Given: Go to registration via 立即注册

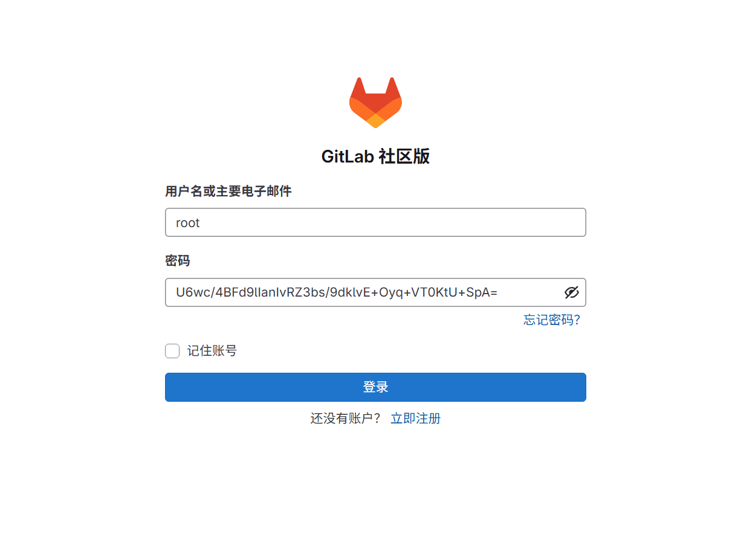Looking at the screenshot, I should (415, 419).
